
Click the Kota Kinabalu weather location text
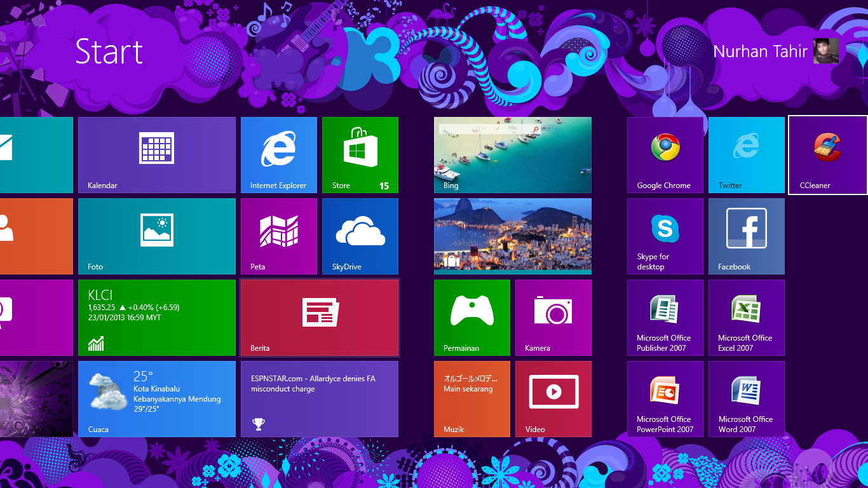156,389
